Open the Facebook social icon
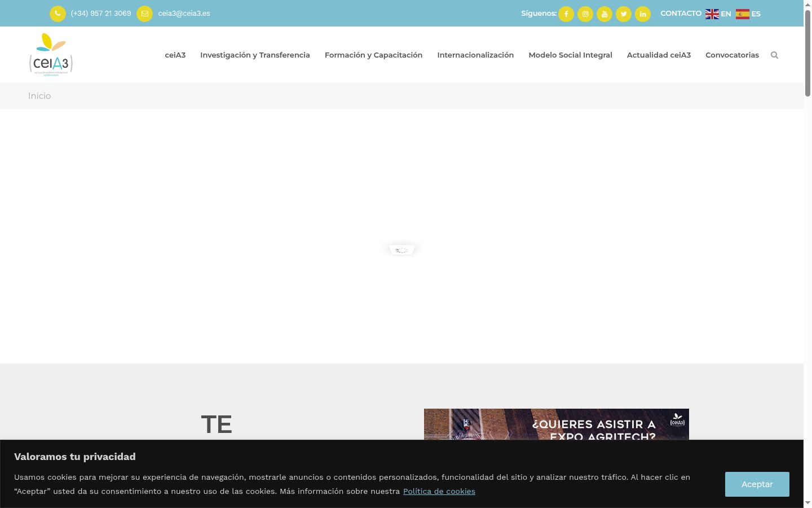 566,14
